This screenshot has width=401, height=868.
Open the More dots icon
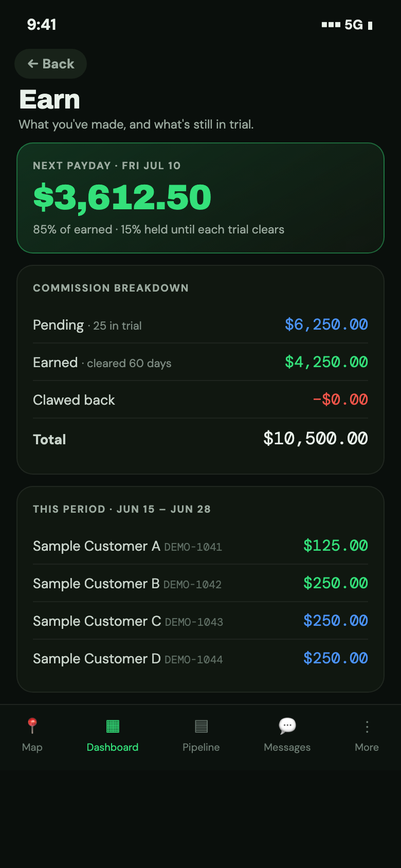point(367,726)
